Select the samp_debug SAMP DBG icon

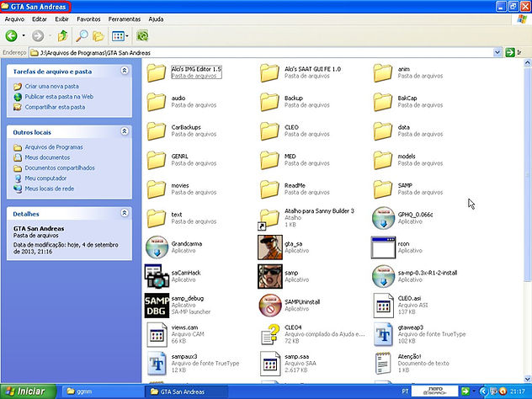pyautogui.click(x=157, y=306)
